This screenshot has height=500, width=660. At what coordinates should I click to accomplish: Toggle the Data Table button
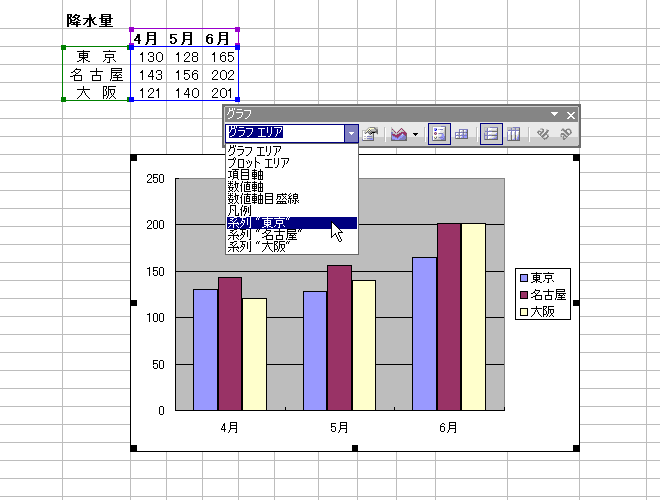pos(461,134)
